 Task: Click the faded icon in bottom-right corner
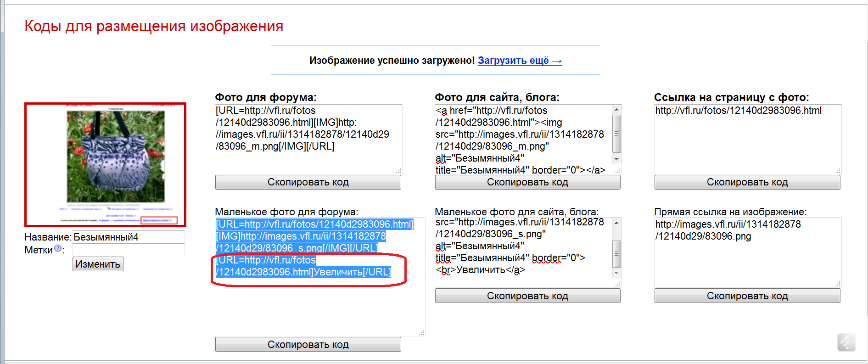pos(846,342)
